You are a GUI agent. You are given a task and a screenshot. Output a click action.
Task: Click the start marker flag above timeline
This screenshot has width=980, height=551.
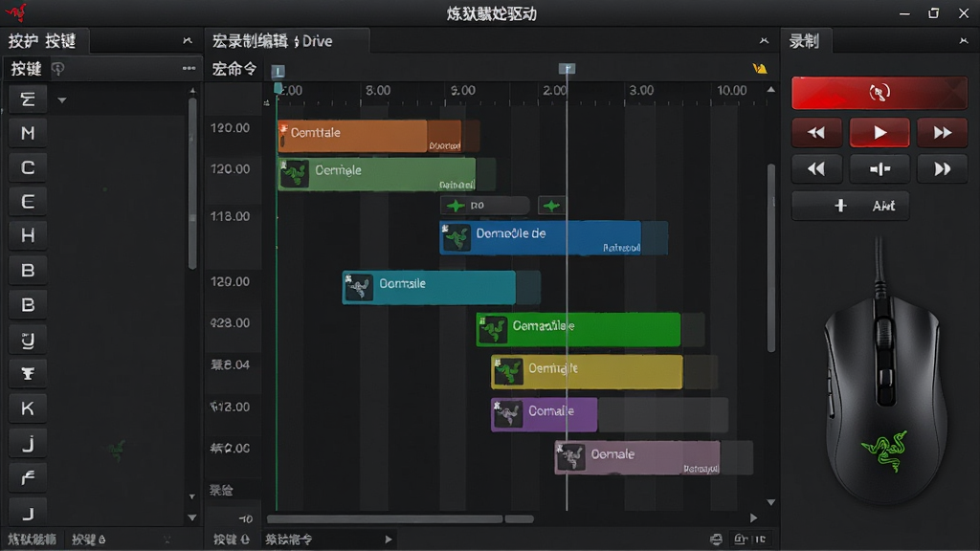[x=278, y=71]
